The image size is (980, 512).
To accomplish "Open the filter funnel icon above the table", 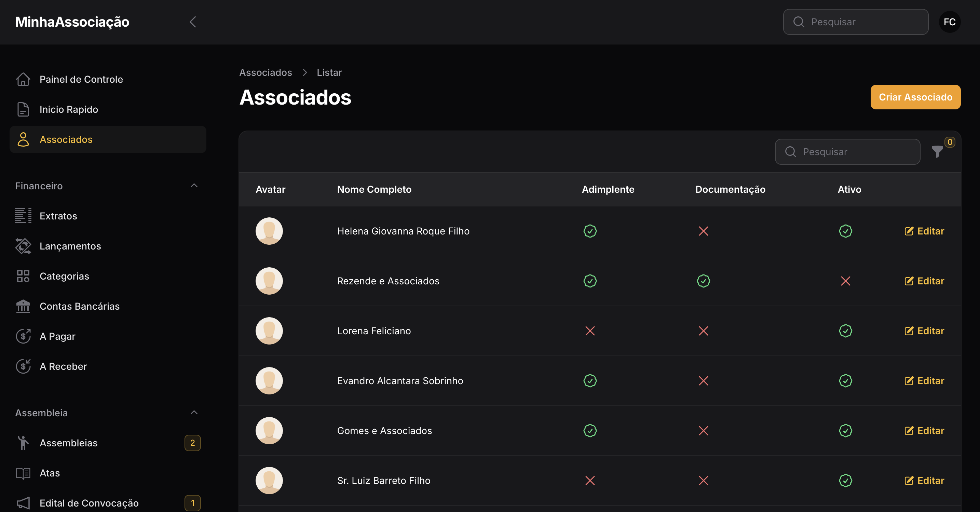I will coord(937,151).
